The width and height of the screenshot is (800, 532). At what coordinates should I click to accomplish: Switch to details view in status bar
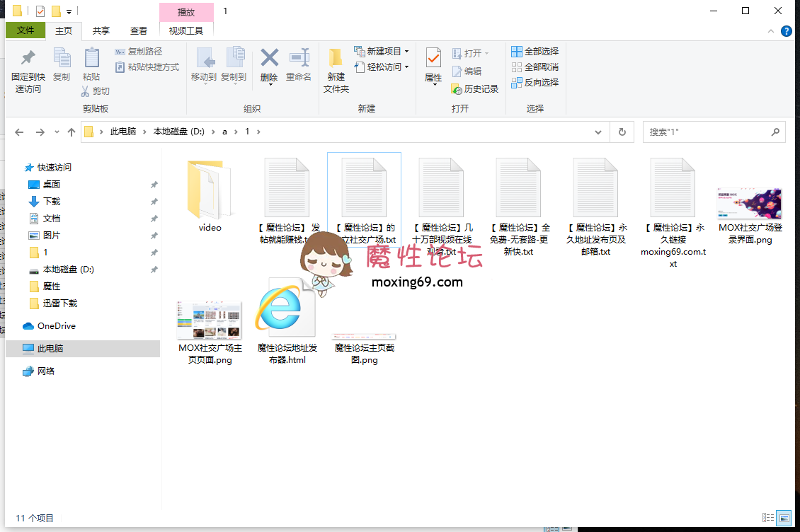(x=768, y=518)
